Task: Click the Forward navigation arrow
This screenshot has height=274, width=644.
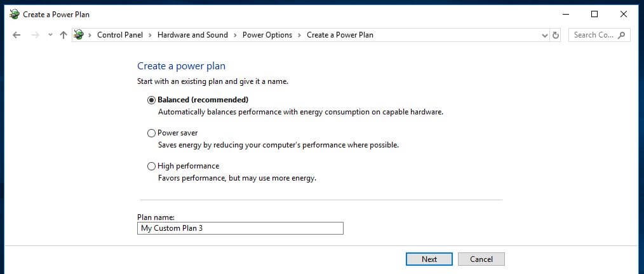Action: pyautogui.click(x=36, y=35)
